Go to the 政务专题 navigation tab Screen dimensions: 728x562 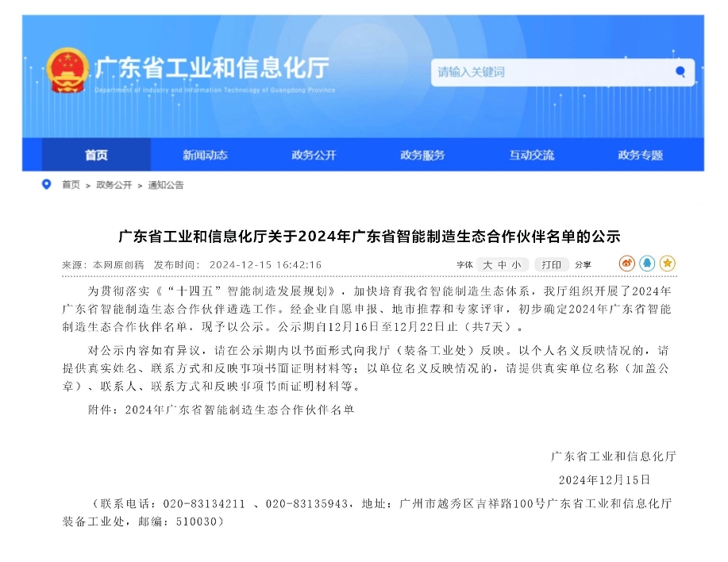click(640, 155)
